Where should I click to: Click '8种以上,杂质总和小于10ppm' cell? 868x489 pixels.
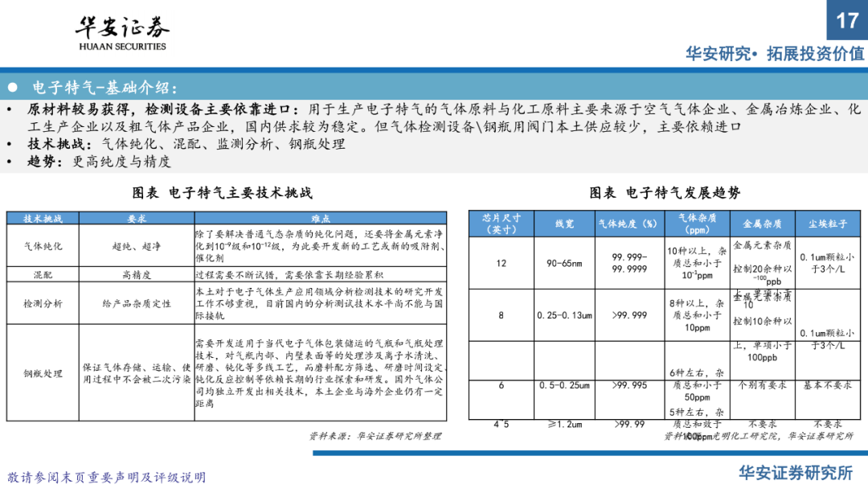(x=697, y=315)
